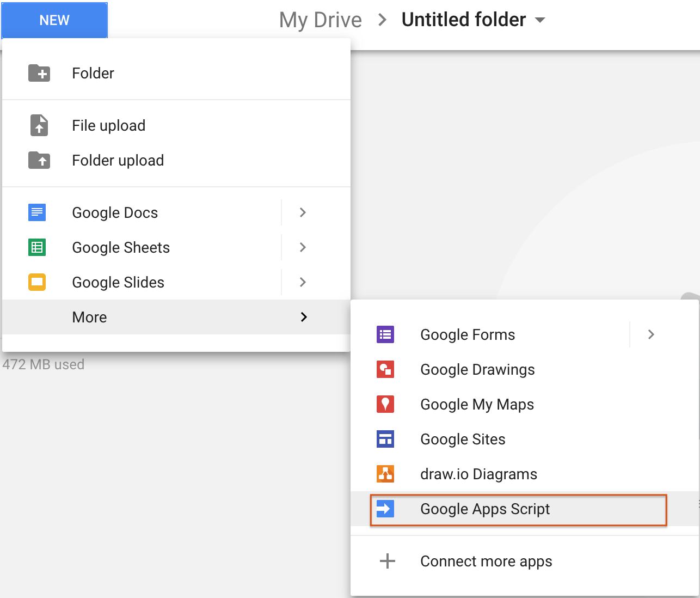The height and width of the screenshot is (598, 700).
Task: Click the 472 MB used storage text
Action: [x=43, y=364]
